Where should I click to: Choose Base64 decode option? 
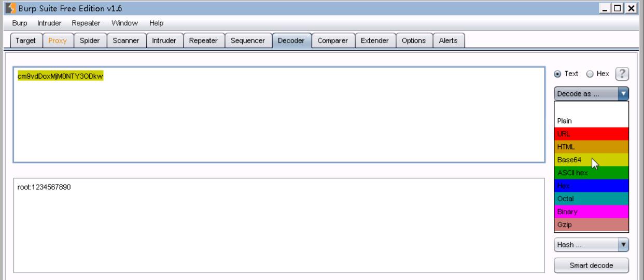(591, 160)
